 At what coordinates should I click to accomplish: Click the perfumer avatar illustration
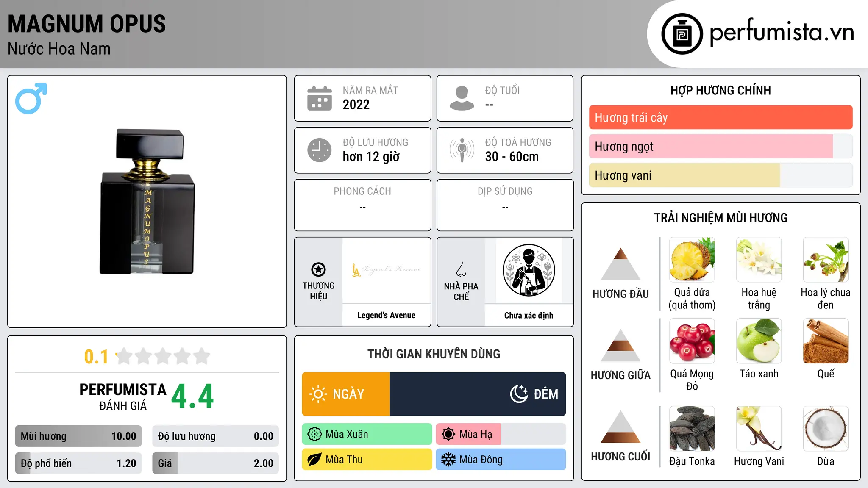click(x=529, y=270)
